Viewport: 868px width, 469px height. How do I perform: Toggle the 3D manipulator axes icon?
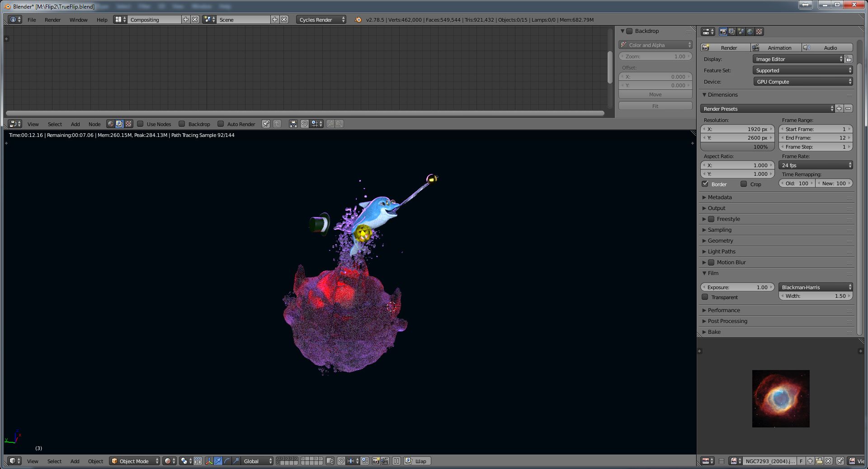click(x=209, y=461)
